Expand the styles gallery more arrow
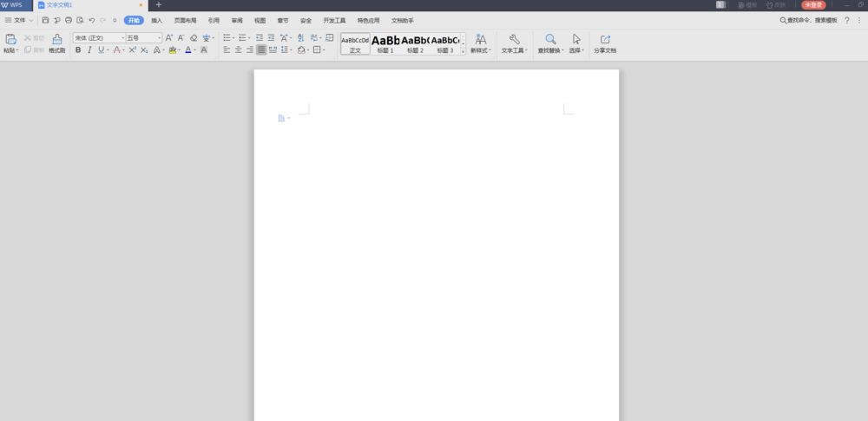 [x=464, y=51]
